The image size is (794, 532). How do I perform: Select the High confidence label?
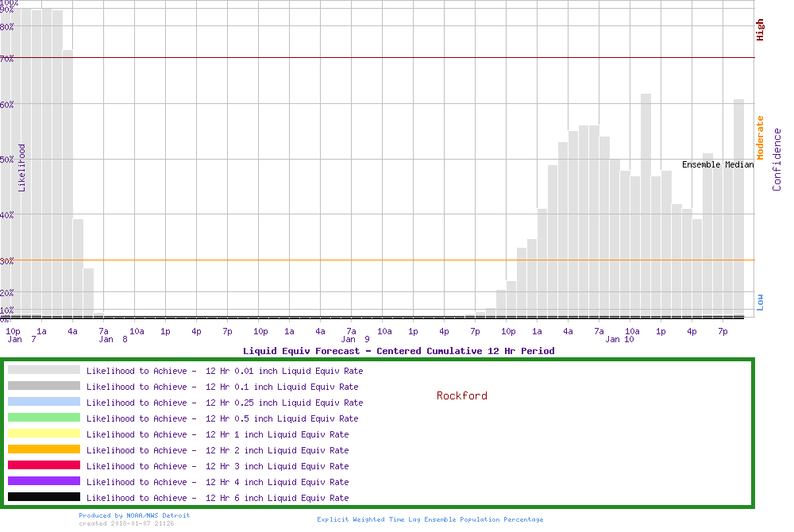(x=760, y=30)
